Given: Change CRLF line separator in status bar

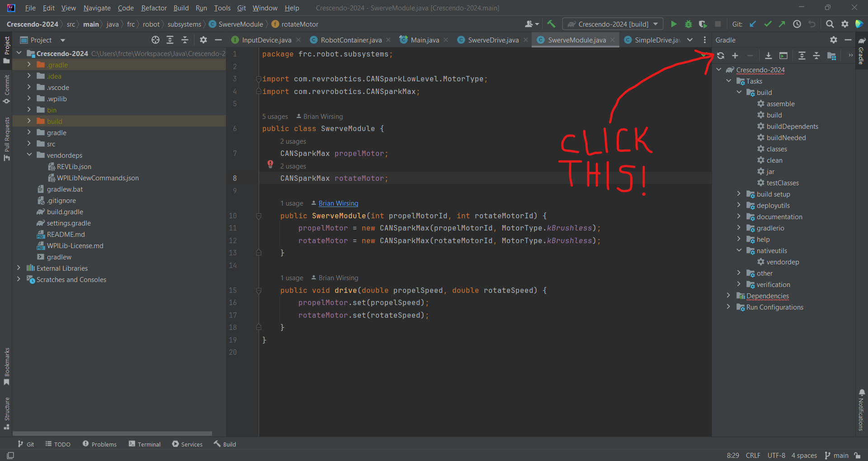Looking at the screenshot, I should (x=753, y=455).
